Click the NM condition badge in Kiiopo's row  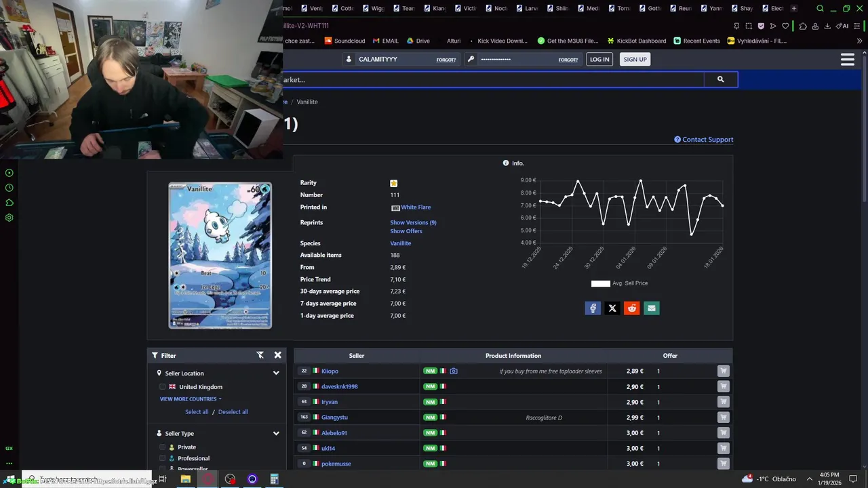tap(430, 371)
